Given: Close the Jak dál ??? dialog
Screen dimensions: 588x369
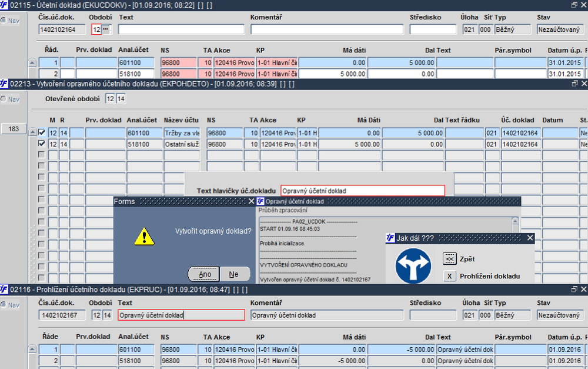Looking at the screenshot, I should click(530, 238).
